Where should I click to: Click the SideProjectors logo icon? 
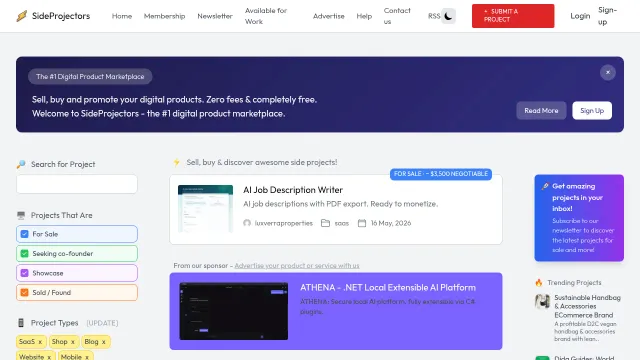pyautogui.click(x=22, y=16)
